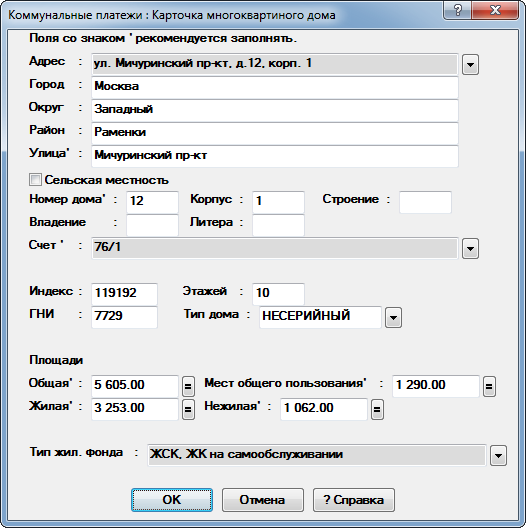Click the question mark help icon in title bar

(458, 10)
